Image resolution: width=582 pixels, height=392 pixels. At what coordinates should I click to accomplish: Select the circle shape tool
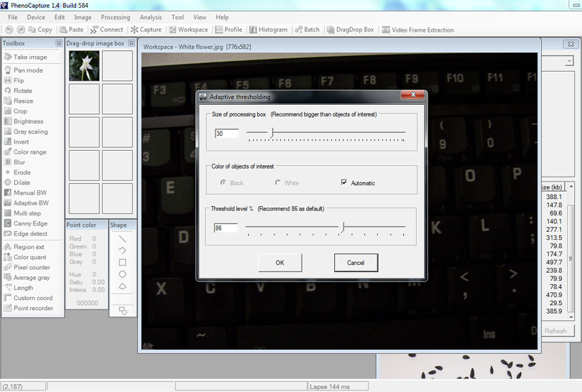click(123, 274)
